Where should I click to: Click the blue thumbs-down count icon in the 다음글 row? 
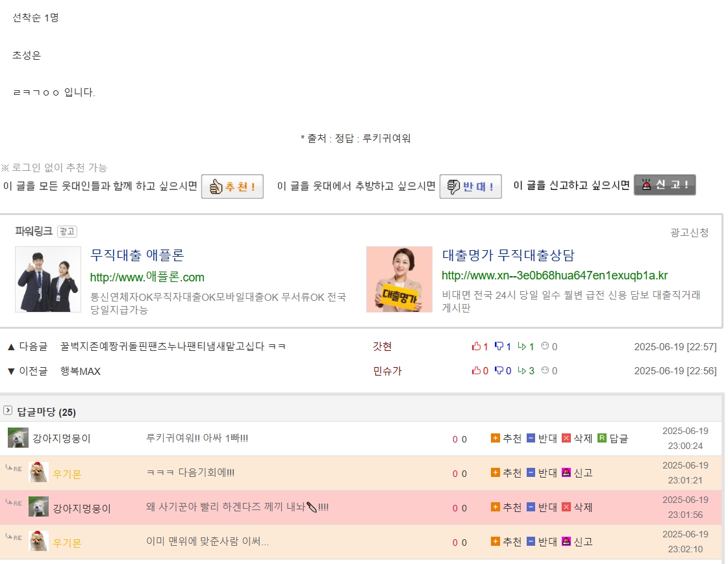499,346
